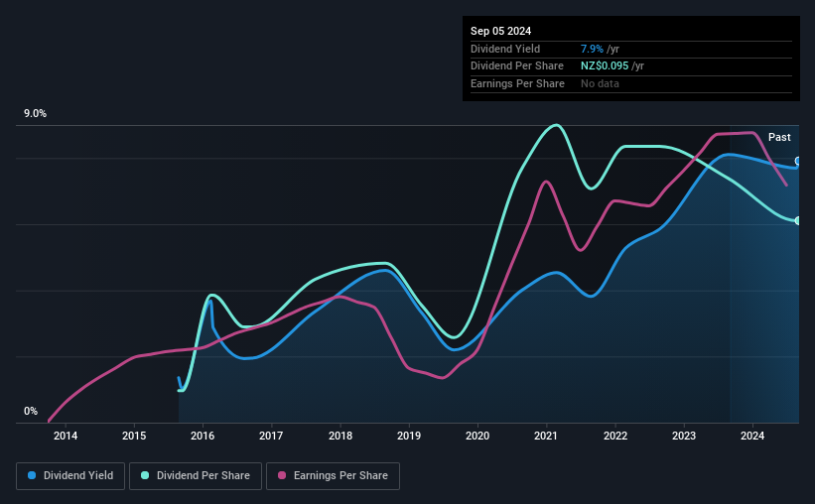
Task: Click the 7.9% dividend yield value
Action: 592,49
